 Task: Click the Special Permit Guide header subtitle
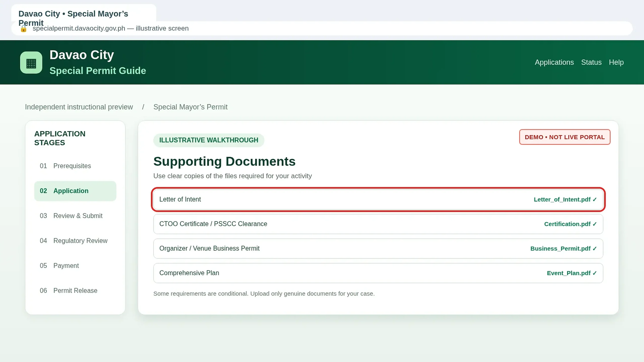(98, 71)
